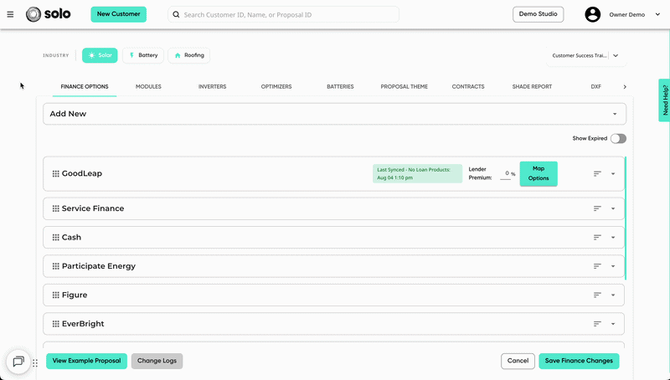Click the Participate Energy sort lines icon
The width and height of the screenshot is (670, 380).
tap(597, 266)
